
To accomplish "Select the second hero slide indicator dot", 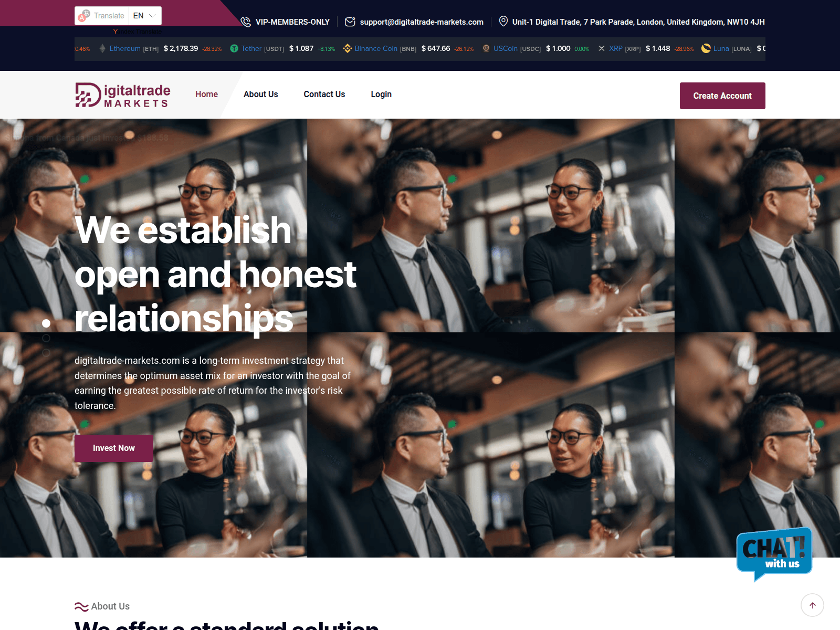I will pos(46,338).
